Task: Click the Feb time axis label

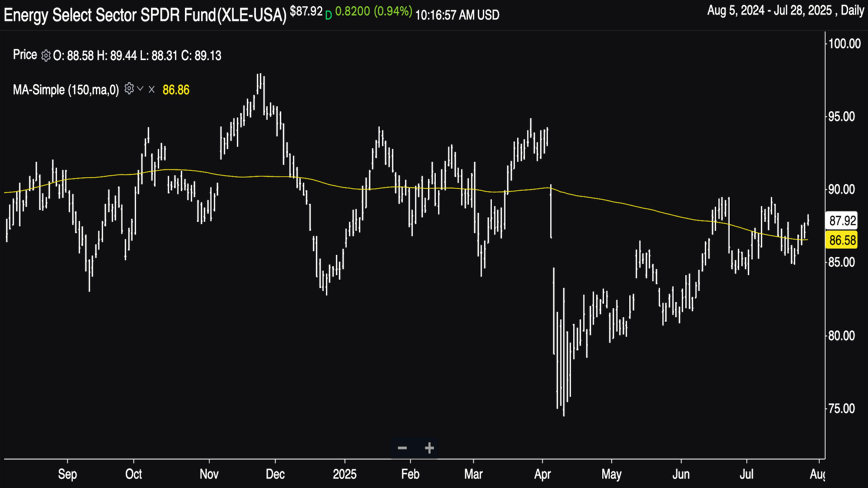Action: [410, 474]
